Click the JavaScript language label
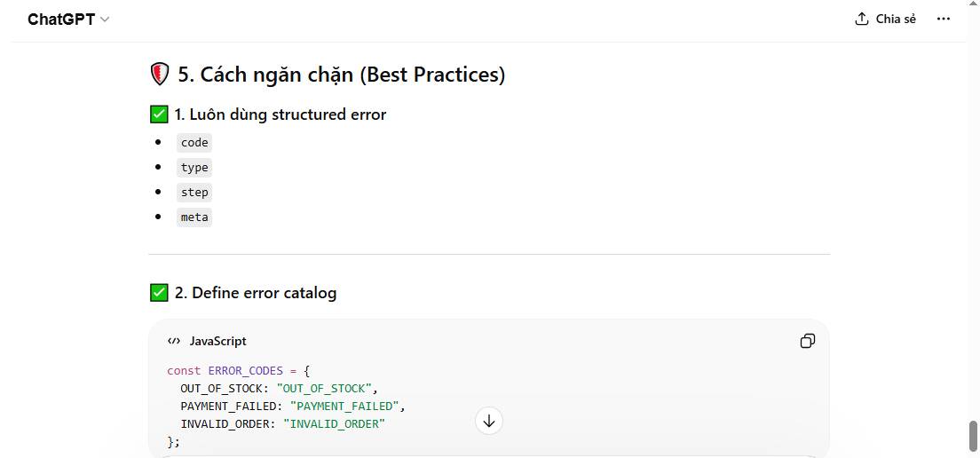 (217, 341)
